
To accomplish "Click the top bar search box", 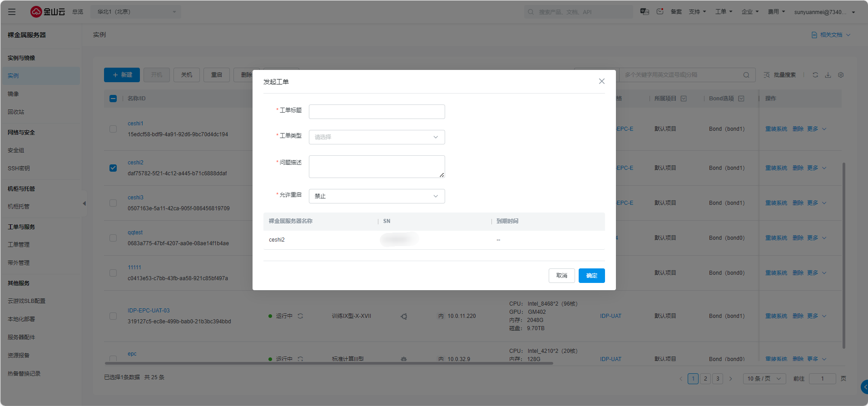I will 578,12.
